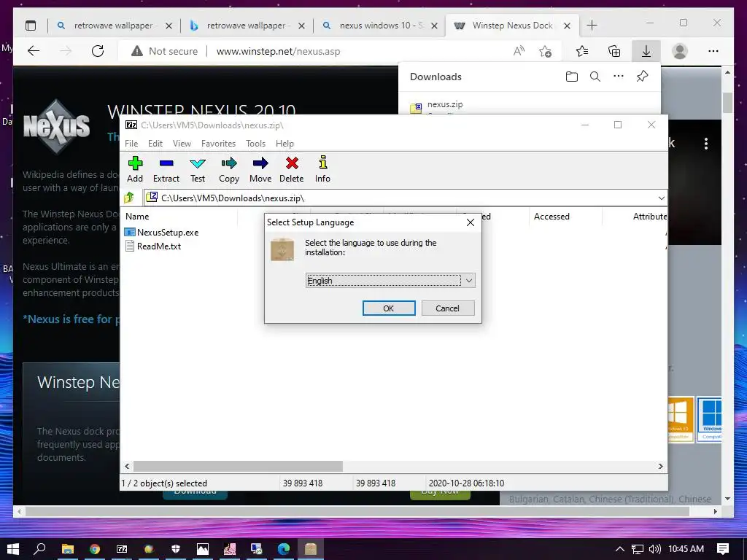Click the Extract toolbar icon
The height and width of the screenshot is (560, 747).
[x=166, y=169]
